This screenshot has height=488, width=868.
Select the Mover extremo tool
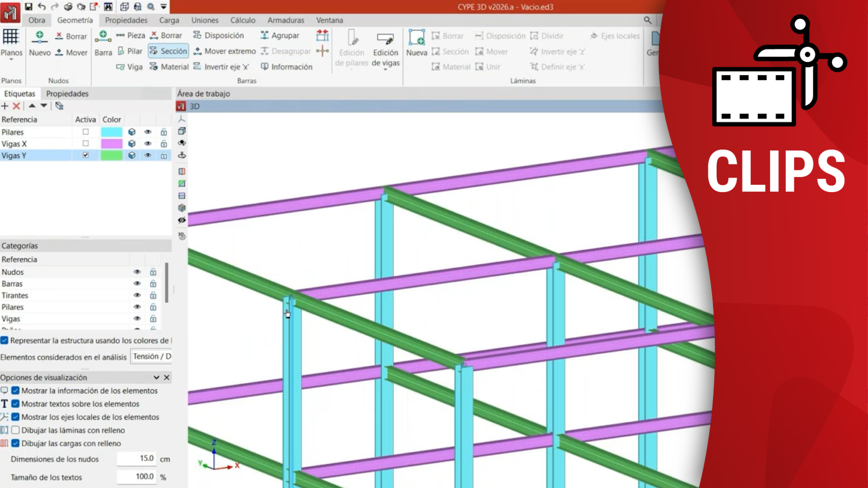[x=224, y=51]
